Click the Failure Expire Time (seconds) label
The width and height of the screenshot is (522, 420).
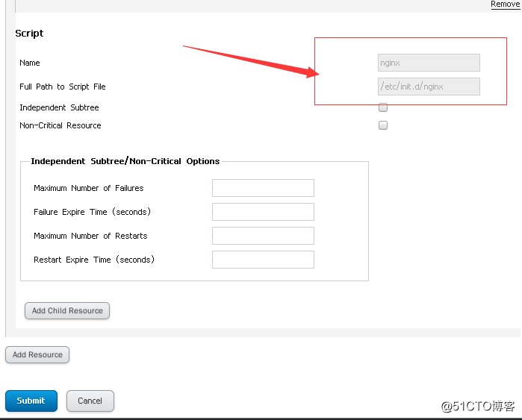[x=92, y=212]
